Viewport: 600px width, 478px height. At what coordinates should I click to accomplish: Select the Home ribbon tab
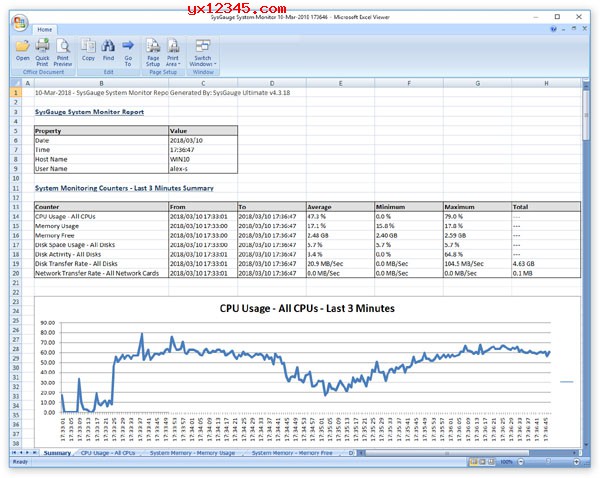pyautogui.click(x=45, y=29)
